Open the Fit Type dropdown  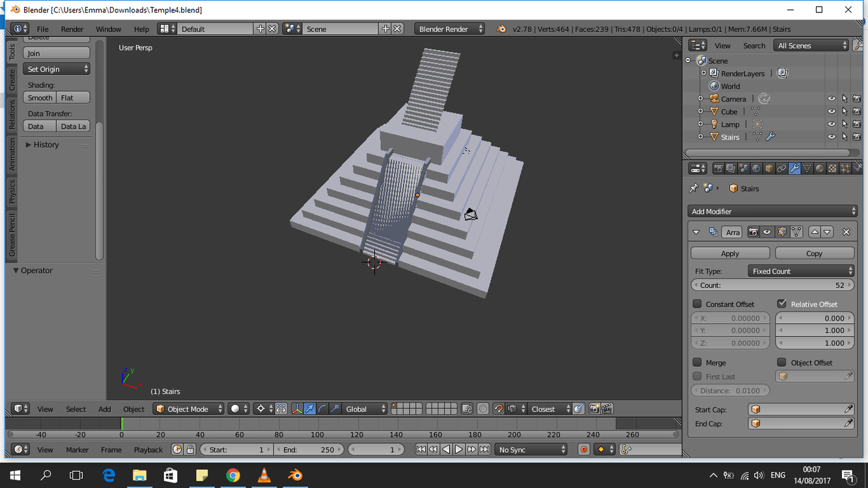[x=801, y=271]
